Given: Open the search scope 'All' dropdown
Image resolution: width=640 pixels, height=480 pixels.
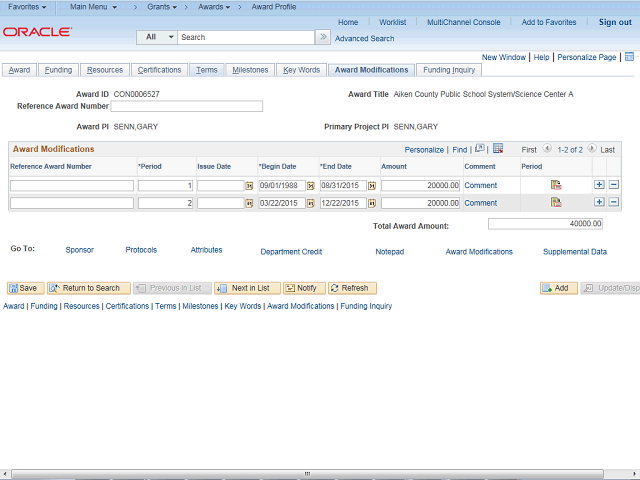Looking at the screenshot, I should pos(157,37).
